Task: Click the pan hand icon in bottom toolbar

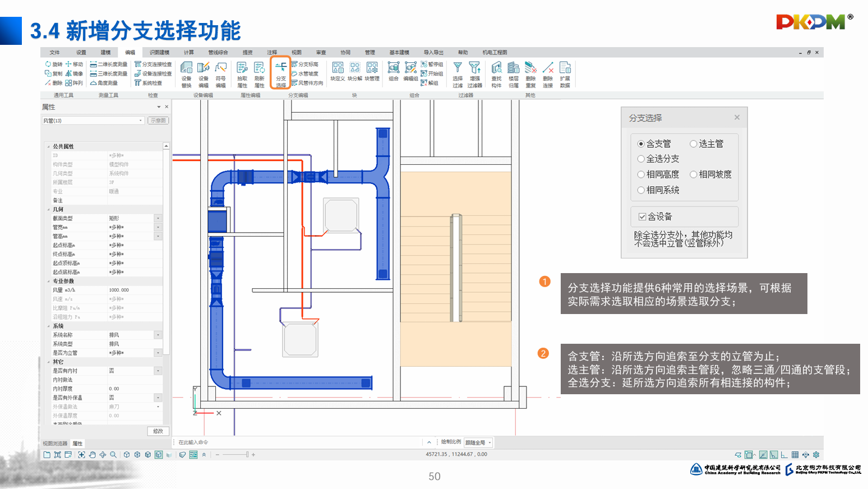Action: (92, 455)
